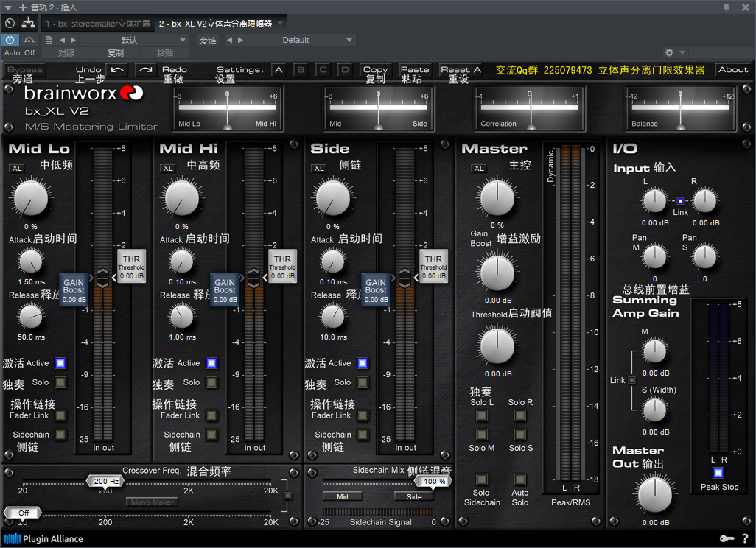
Task: Pin the plugin window with the pin icon
Action: click(x=726, y=7)
